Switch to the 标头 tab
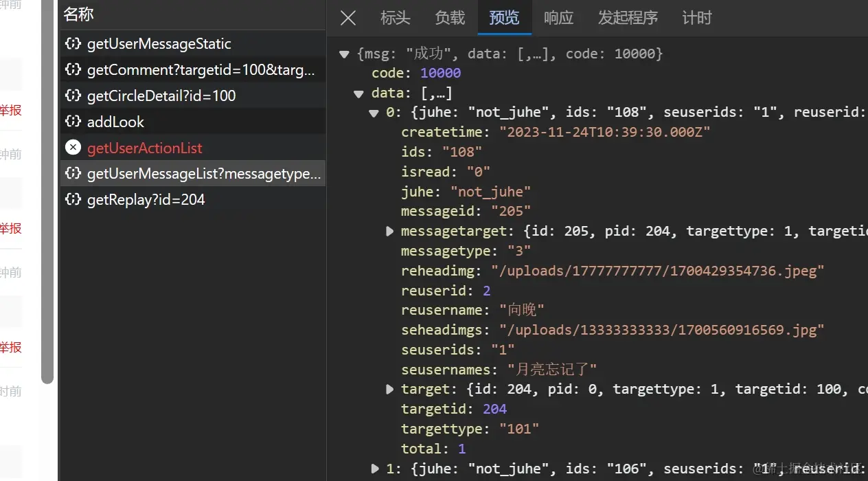Viewport: 868px width, 481px height. coord(396,18)
